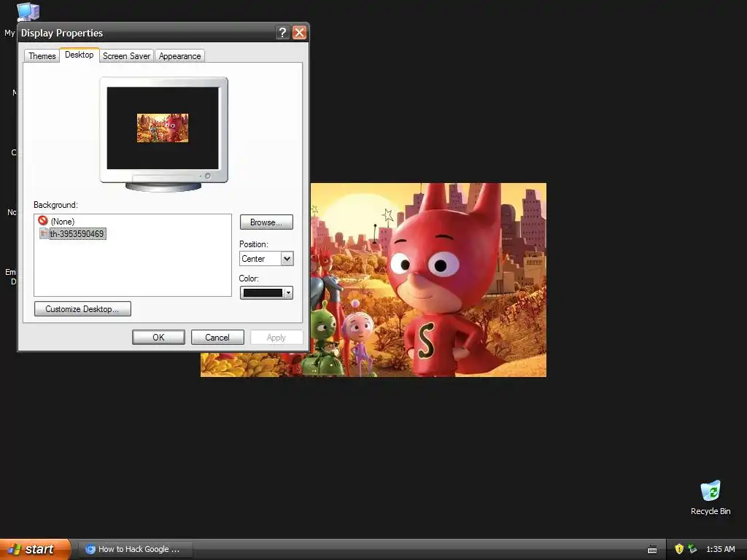The height and width of the screenshot is (560, 747).
Task: Open the Position dropdown showing Center
Action: (x=266, y=259)
